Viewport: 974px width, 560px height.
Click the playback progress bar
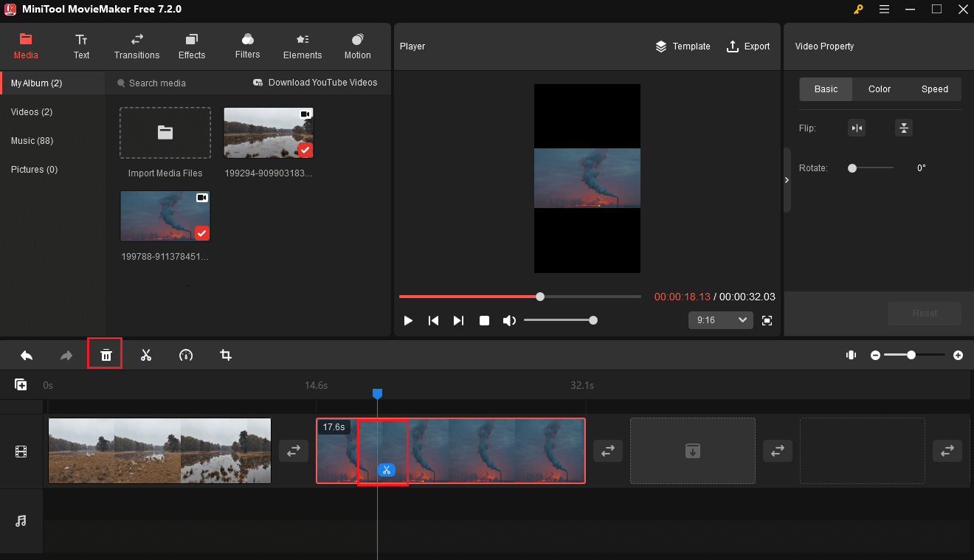(520, 297)
